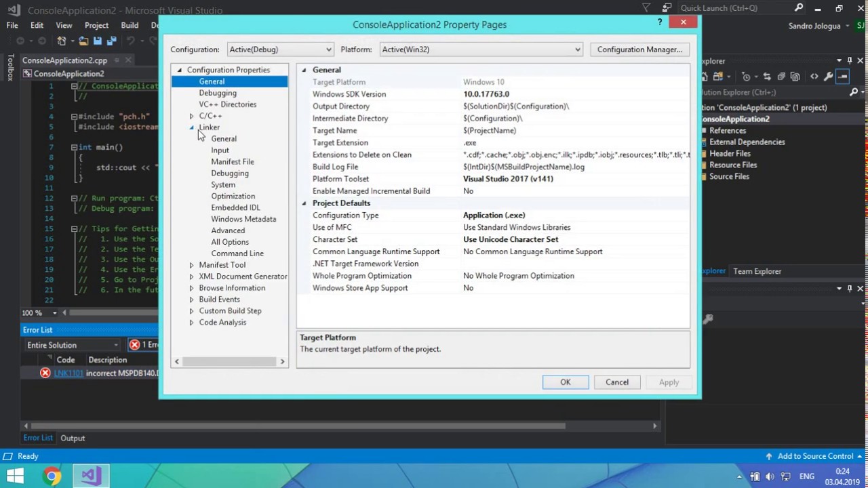Click Save icon in Visual Studio toolbar
Image resolution: width=868 pixels, height=488 pixels.
click(x=98, y=41)
